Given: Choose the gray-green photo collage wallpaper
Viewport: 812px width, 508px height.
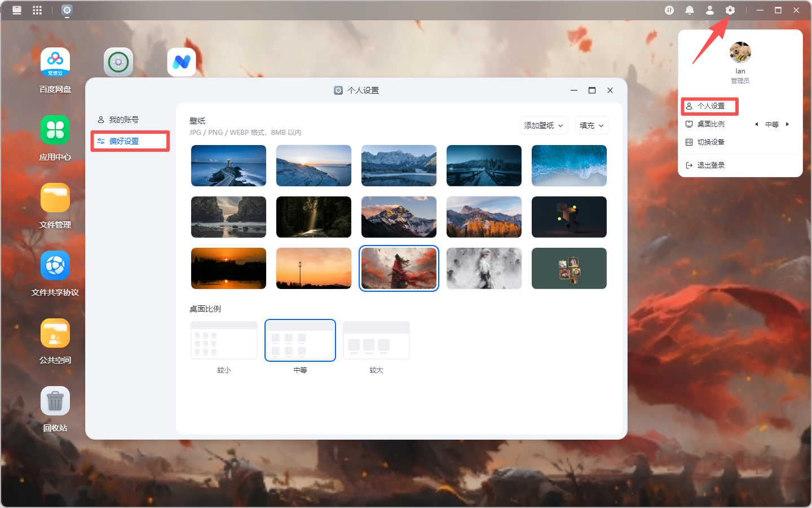Looking at the screenshot, I should point(569,268).
